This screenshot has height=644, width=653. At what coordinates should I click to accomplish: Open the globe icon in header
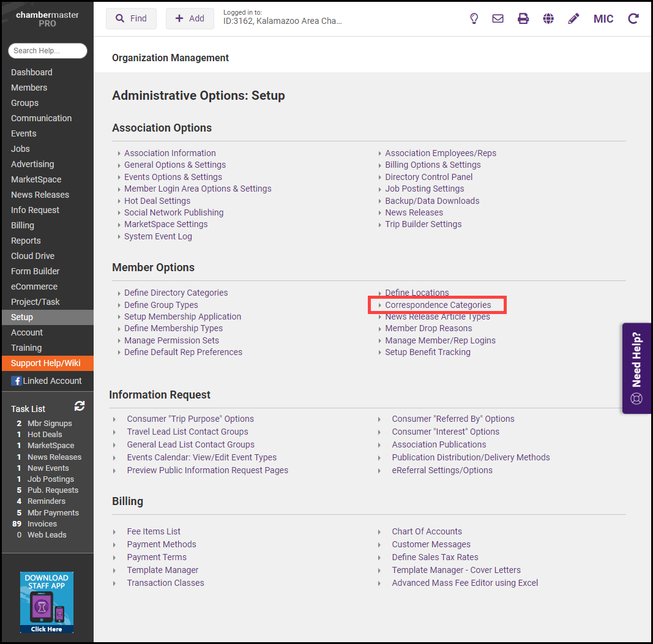(548, 18)
